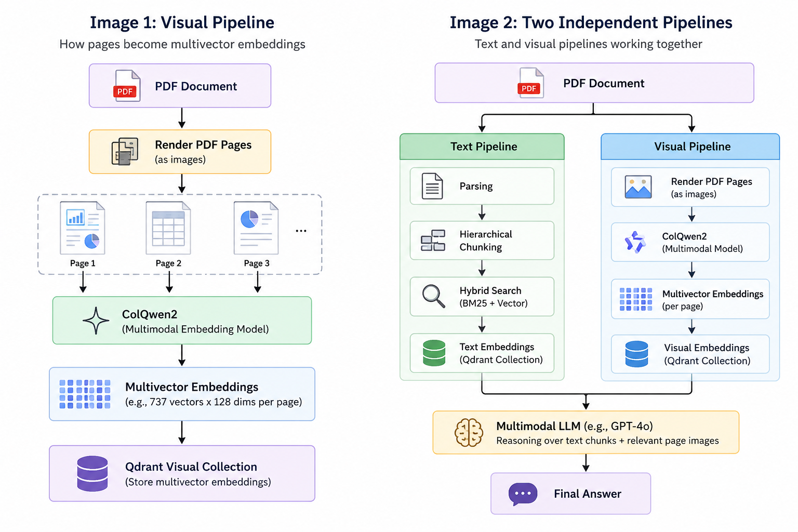Click the picture icon in Visual Pipeline
The width and height of the screenshot is (798, 532).
(639, 187)
